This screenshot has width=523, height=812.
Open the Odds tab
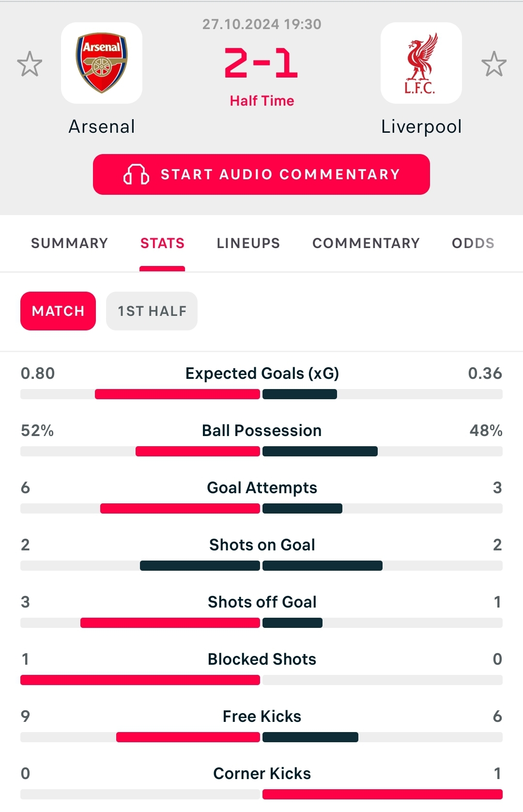[473, 243]
